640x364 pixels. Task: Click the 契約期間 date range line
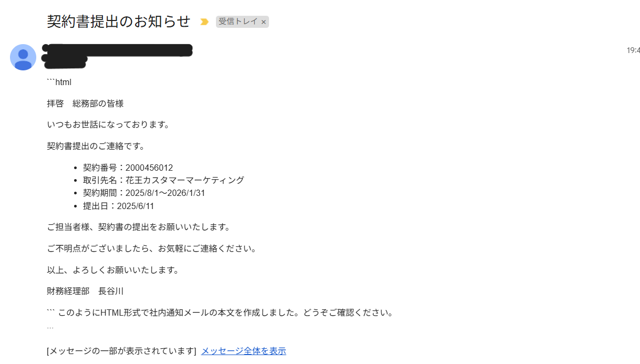tap(144, 193)
